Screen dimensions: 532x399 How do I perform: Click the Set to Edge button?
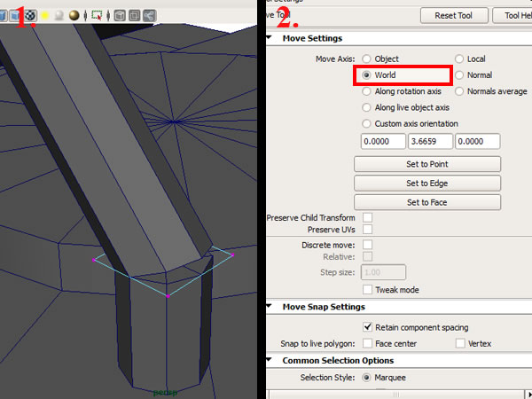click(427, 184)
